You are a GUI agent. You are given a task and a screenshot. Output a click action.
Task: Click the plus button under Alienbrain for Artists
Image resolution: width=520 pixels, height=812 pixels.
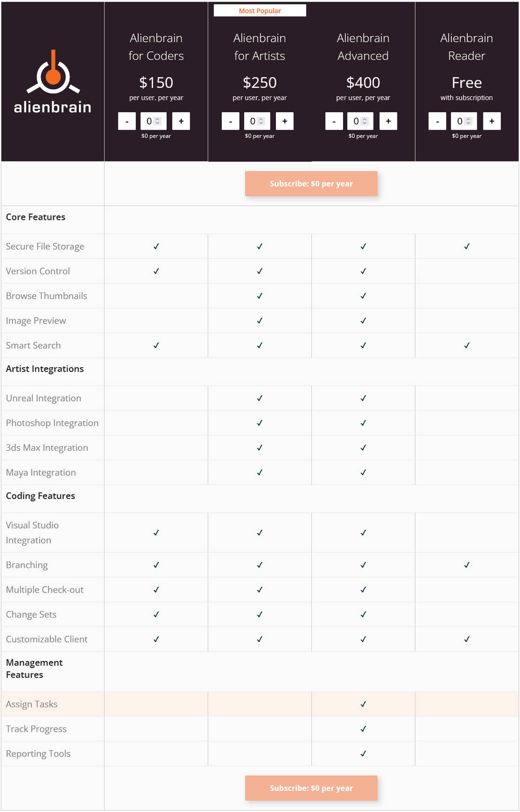click(285, 121)
